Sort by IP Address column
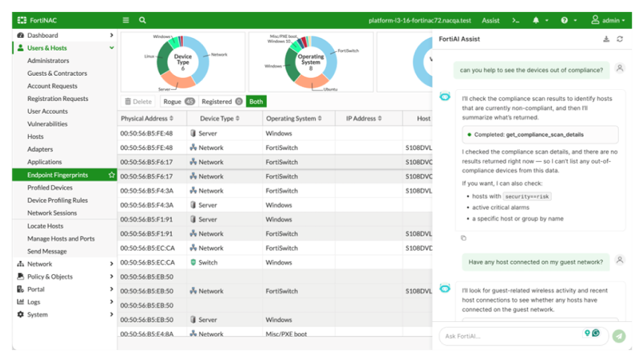644x362 pixels. click(364, 118)
